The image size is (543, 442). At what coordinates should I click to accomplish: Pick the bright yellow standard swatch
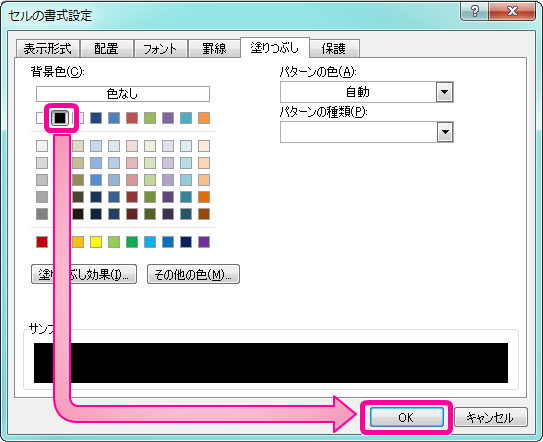point(96,242)
